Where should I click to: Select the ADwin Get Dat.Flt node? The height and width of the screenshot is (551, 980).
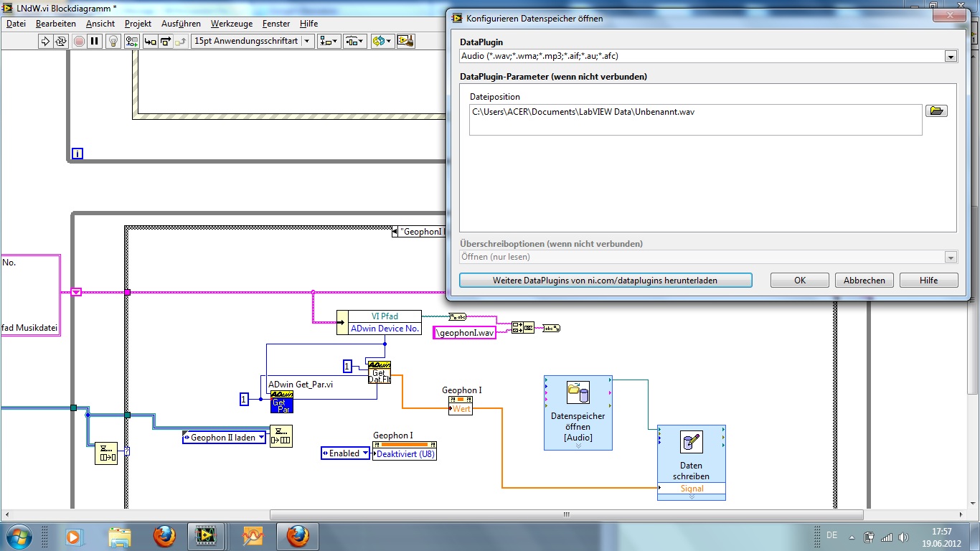[379, 372]
